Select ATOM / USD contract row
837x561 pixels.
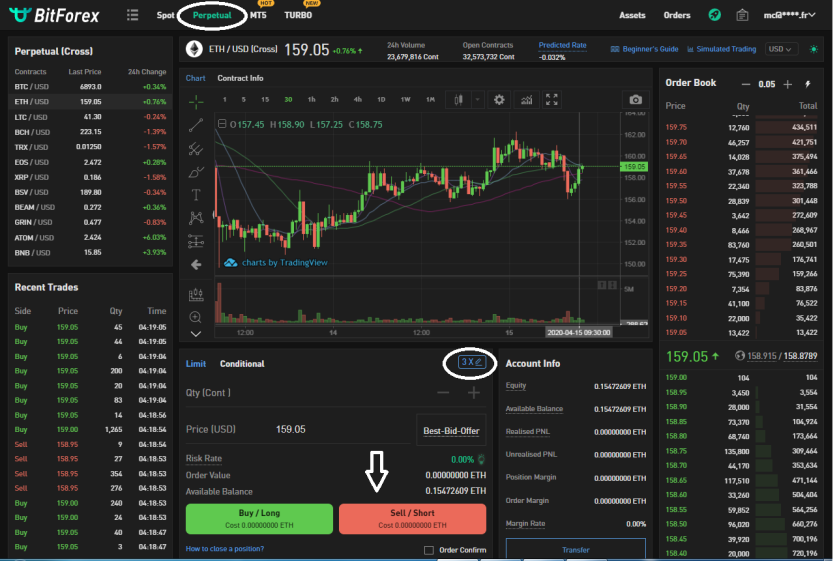[90, 238]
